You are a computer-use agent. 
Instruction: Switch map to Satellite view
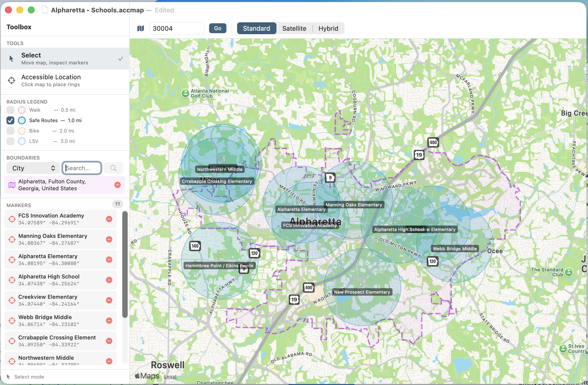pyautogui.click(x=294, y=28)
